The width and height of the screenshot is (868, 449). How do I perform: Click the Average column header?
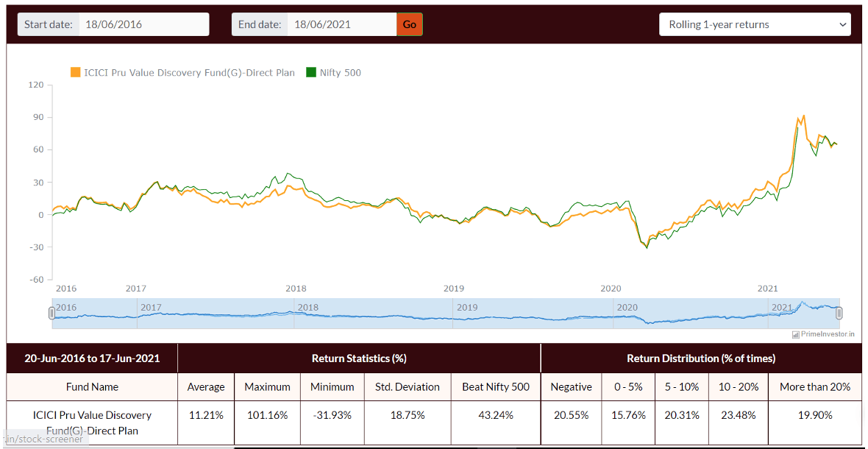206,387
